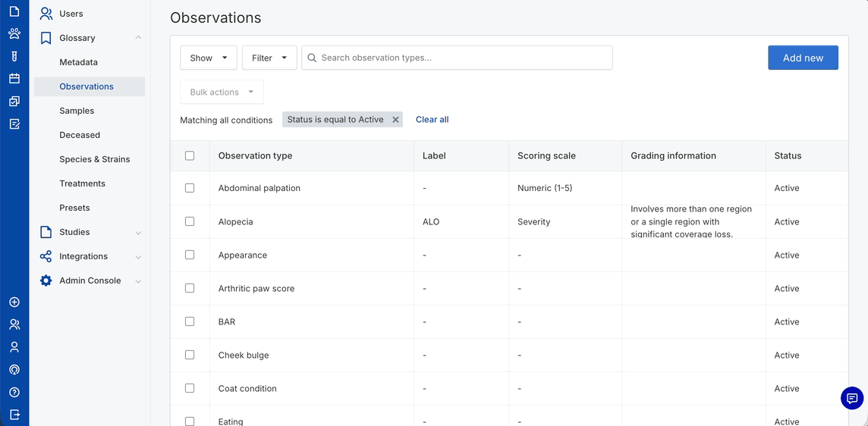Screen dimensions: 868x426
Task: Click the Clear all link
Action: click(x=432, y=120)
